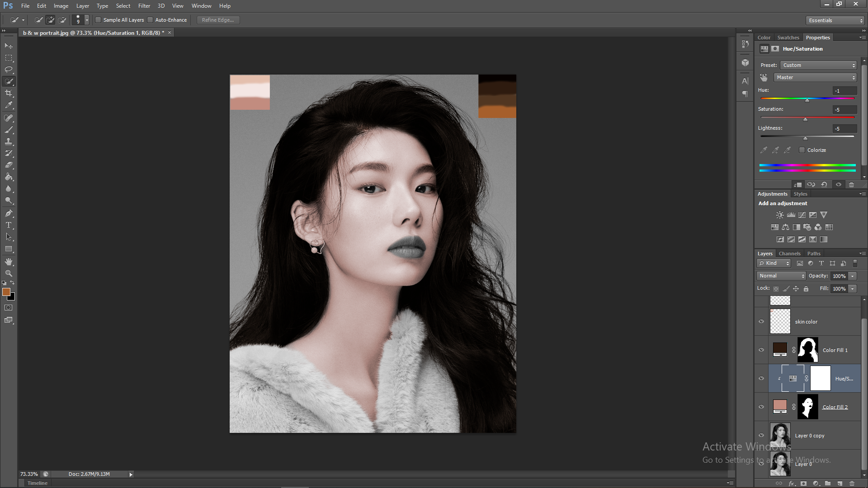868x488 pixels.
Task: Hide the skin color layer
Action: [761, 322]
